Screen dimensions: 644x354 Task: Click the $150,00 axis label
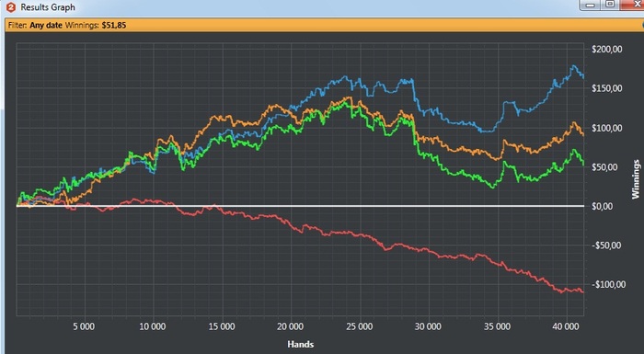tap(607, 88)
